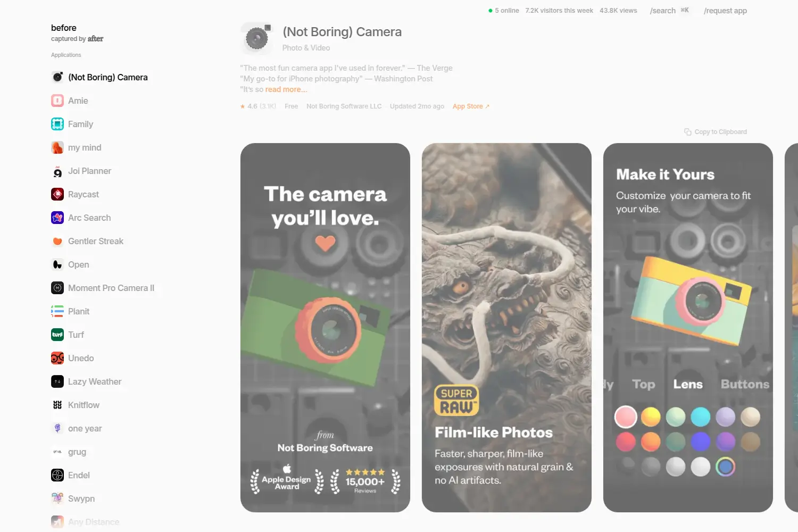Click the Arc Search label
The height and width of the screenshot is (532, 798).
(89, 218)
